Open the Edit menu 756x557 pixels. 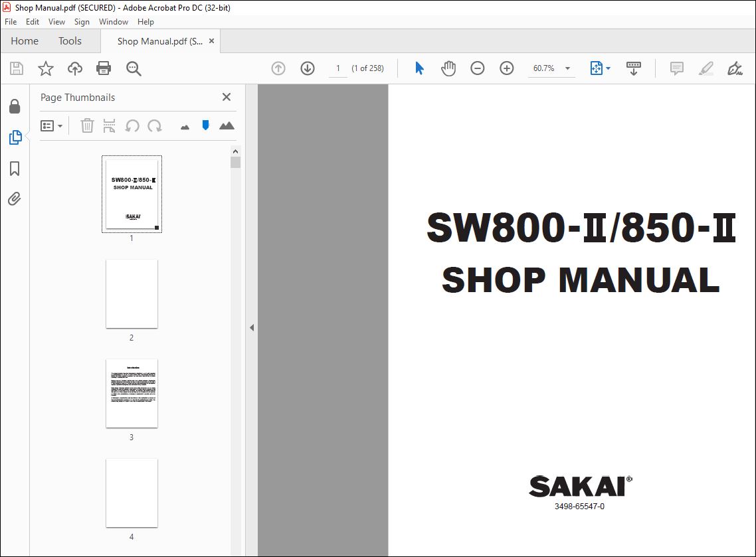pyautogui.click(x=33, y=22)
